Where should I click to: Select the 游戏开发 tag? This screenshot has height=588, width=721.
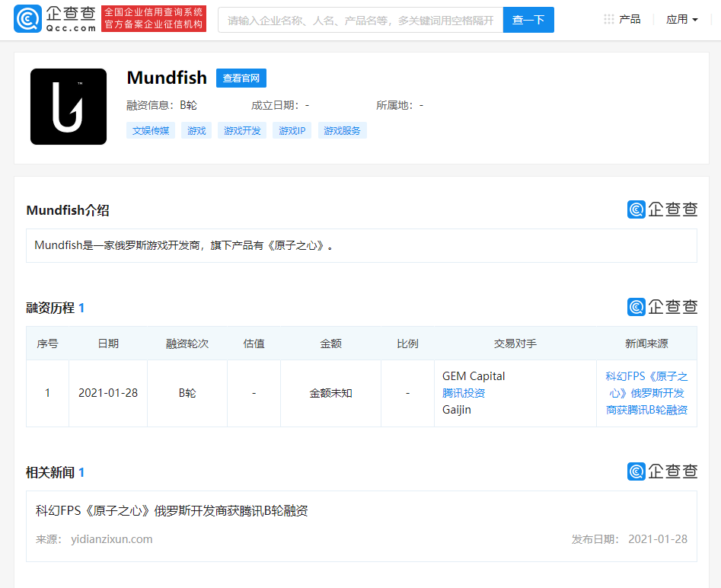pos(242,131)
